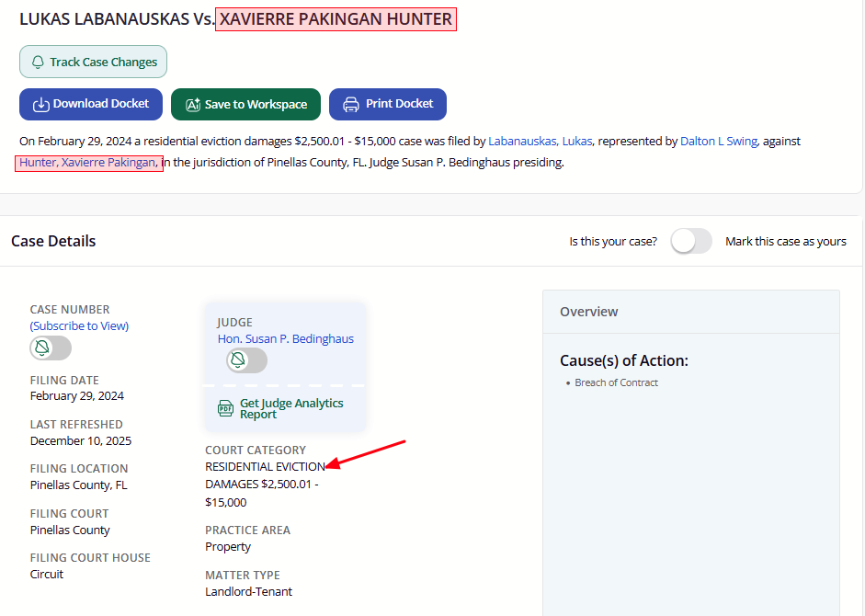The width and height of the screenshot is (865, 616).
Task: Follow the Hunter, Xavierre Pakingan link
Action: [87, 163]
